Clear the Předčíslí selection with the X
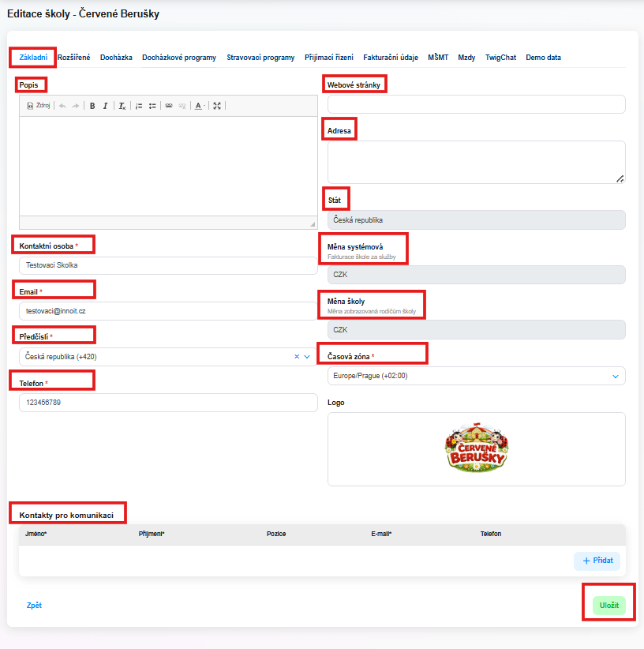 coord(297,356)
